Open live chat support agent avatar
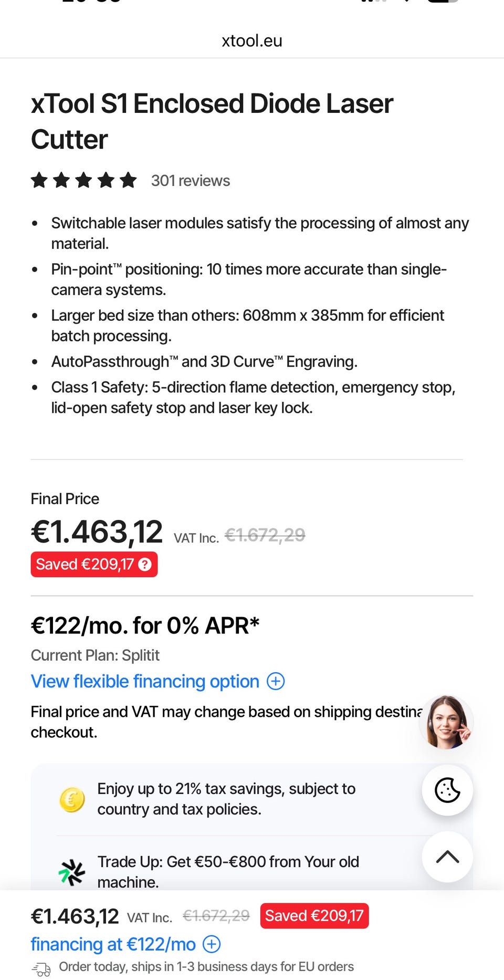 pos(446,722)
